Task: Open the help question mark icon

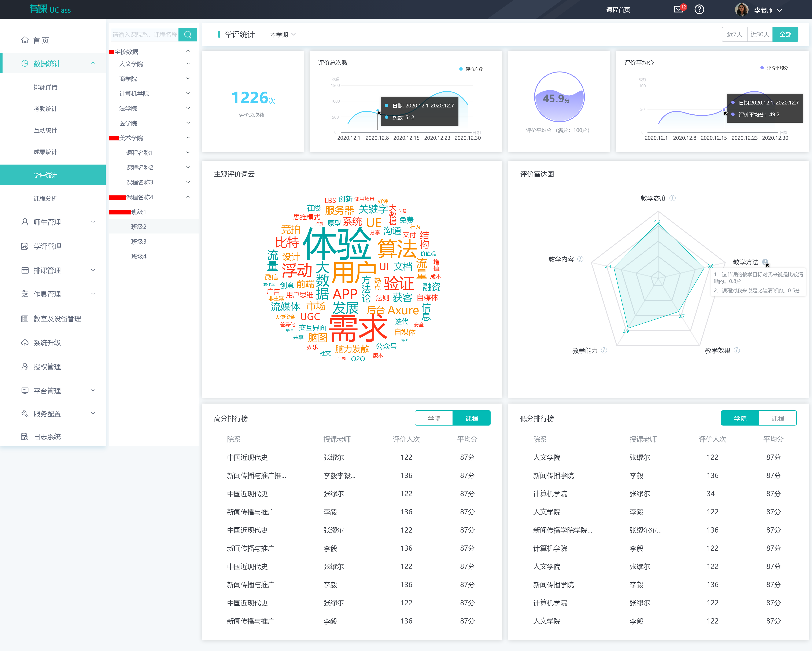Action: click(x=699, y=10)
